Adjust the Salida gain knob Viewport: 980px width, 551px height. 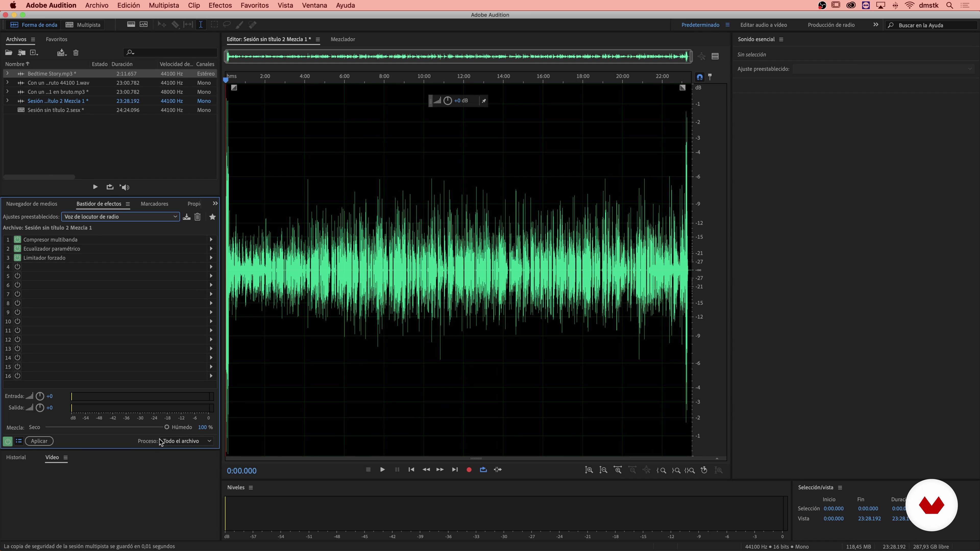[40, 408]
